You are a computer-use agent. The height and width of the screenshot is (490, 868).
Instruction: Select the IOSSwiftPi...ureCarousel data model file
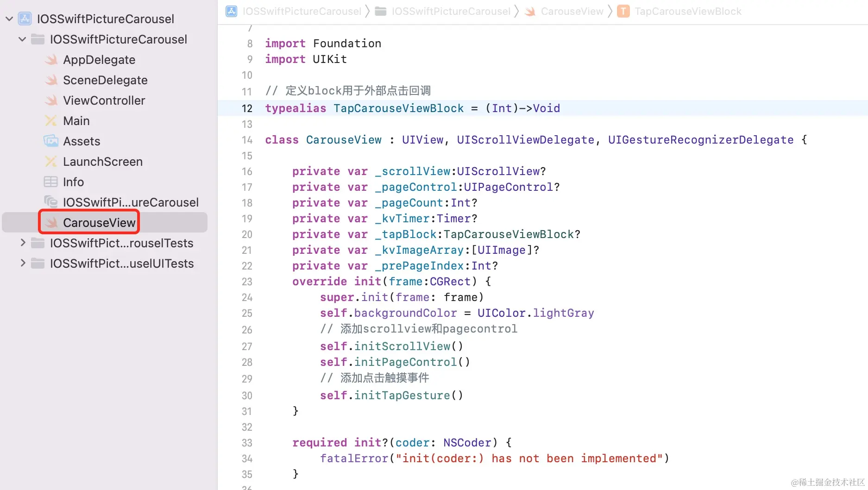(x=131, y=202)
